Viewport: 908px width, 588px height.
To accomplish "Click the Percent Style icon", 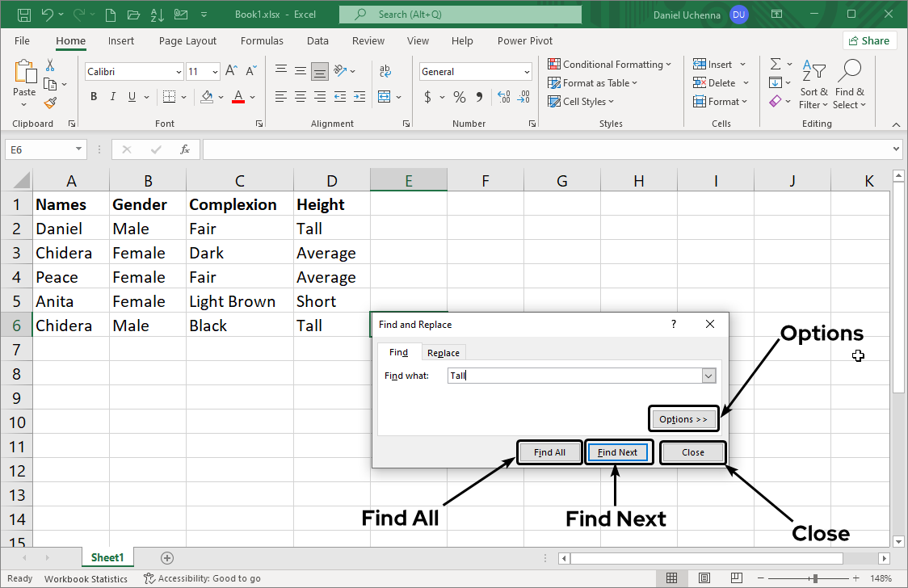I will click(x=459, y=97).
